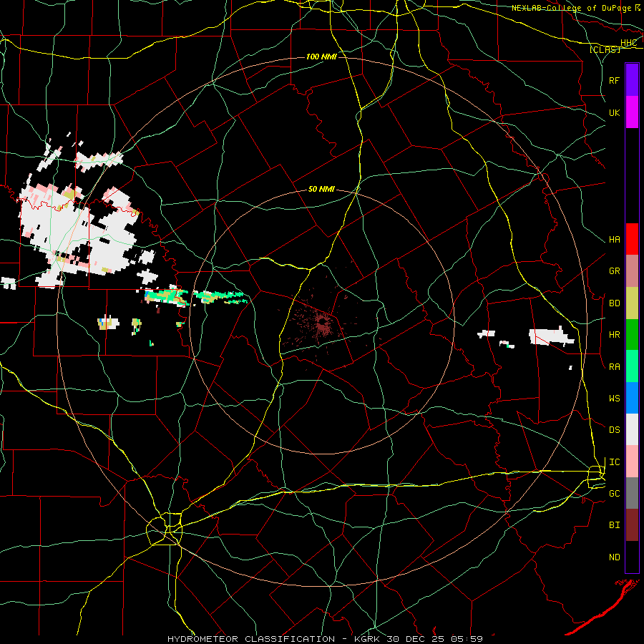Screen dimensions: 644x644
Task: Click the large white dry snow echo region
Action: pos(78,236)
